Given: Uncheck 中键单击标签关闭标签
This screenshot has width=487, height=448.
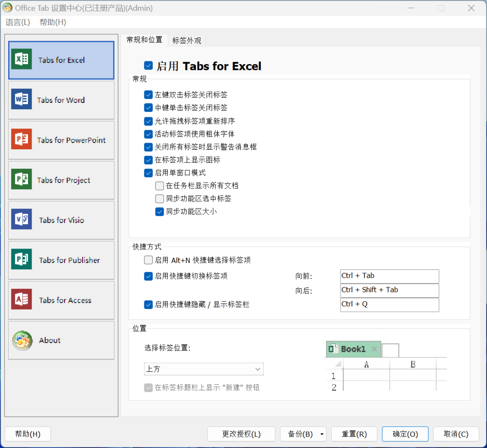Looking at the screenshot, I should [x=148, y=108].
